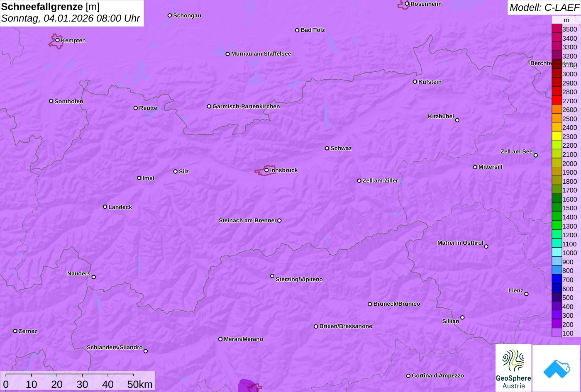Click the Meran/Merano label
Viewport: 581px width, 392px height.
[244, 339]
